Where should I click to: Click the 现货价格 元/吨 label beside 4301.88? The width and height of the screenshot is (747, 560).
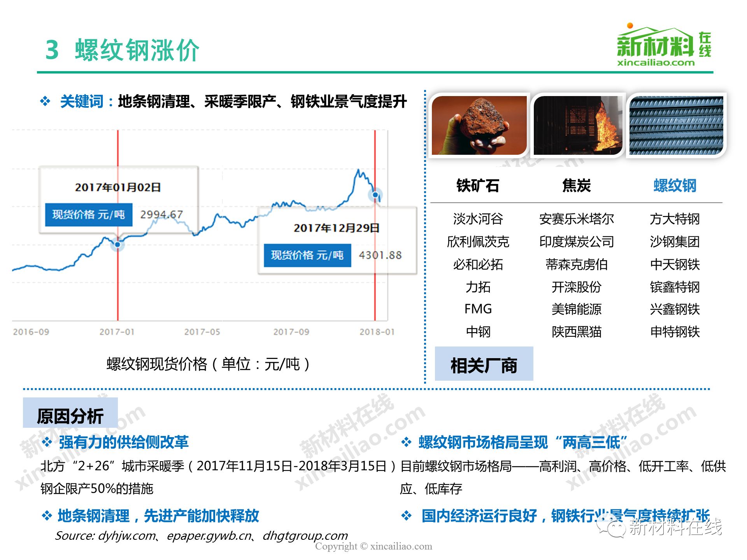307,255
